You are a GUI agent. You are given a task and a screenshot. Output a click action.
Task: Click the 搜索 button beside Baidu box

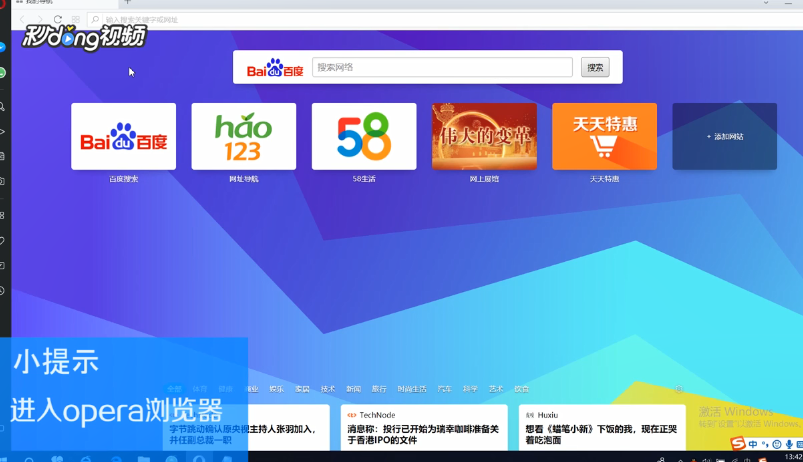595,67
